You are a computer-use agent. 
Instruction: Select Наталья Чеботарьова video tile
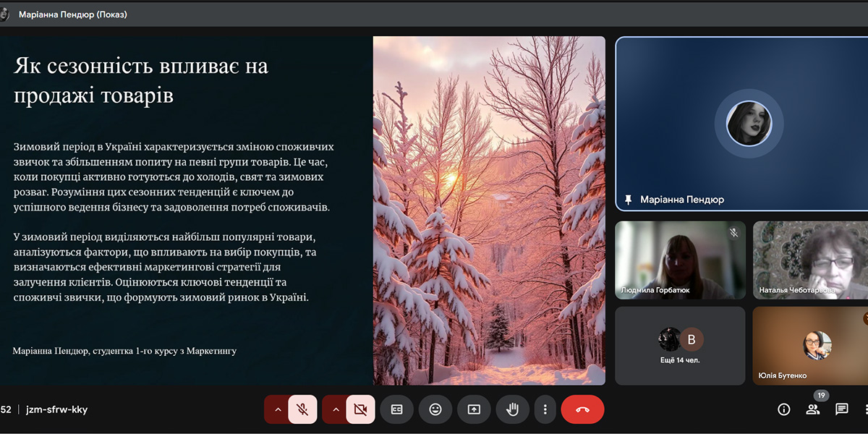point(810,260)
